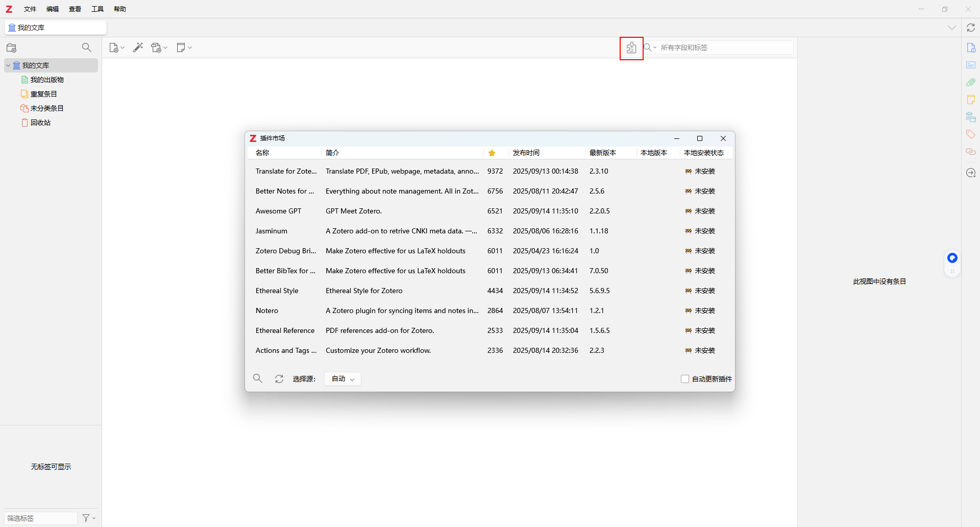This screenshot has width=980, height=527.
Task: Select the Better BibTex for ... plugin row
Action: coord(490,271)
